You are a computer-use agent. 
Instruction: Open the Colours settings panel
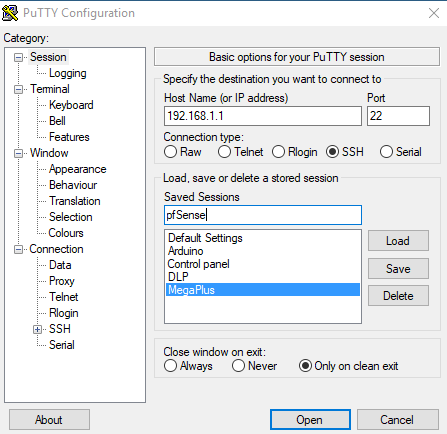(66, 233)
